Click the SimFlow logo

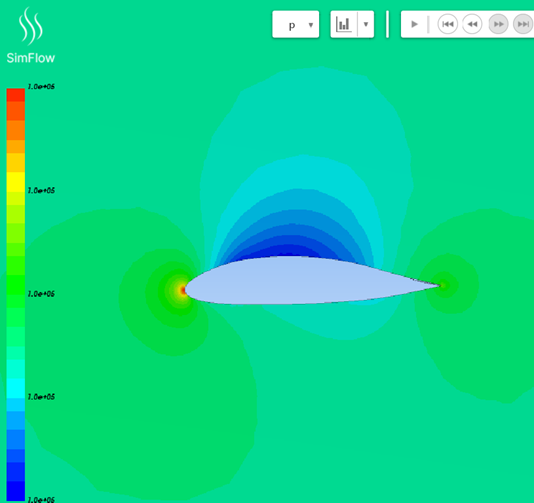[x=31, y=35]
